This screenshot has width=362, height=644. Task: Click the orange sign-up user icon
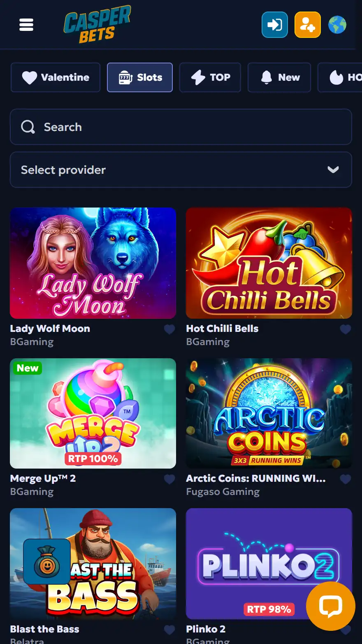[308, 25]
